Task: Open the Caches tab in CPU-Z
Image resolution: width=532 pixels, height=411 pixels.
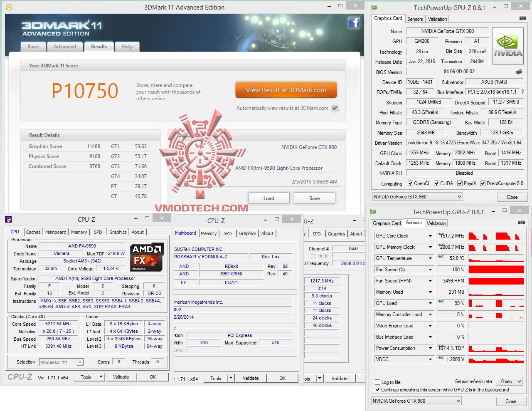Action: (33, 232)
